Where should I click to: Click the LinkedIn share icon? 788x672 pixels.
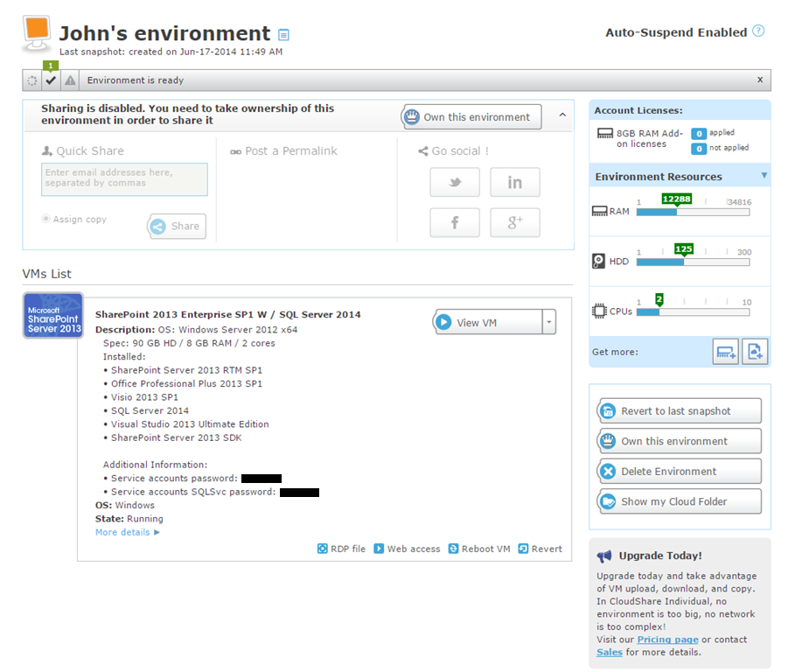pyautogui.click(x=514, y=183)
